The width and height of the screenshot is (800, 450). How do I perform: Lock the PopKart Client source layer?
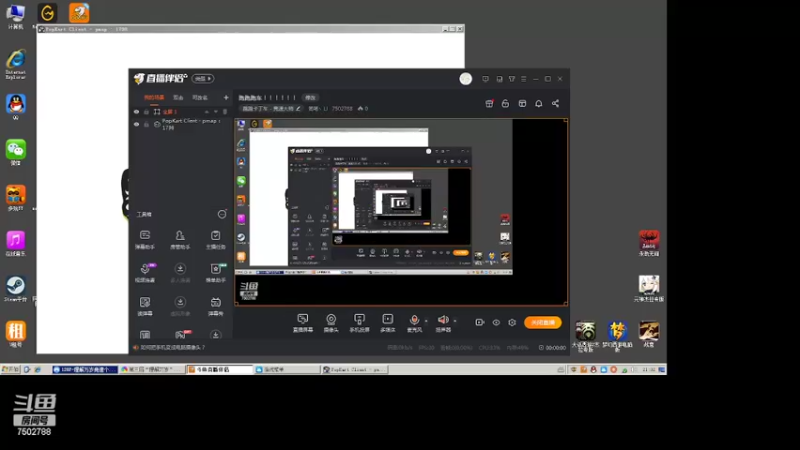pos(146,124)
